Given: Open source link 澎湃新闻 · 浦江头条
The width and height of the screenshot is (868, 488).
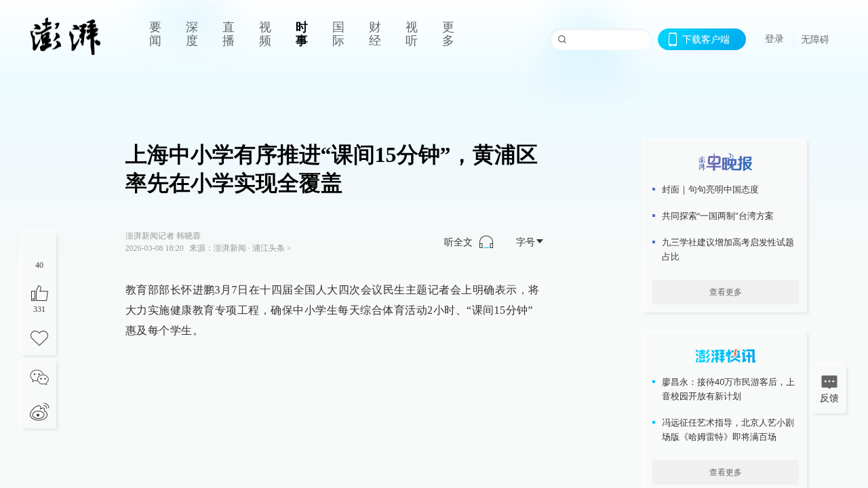Looking at the screenshot, I should [x=252, y=249].
